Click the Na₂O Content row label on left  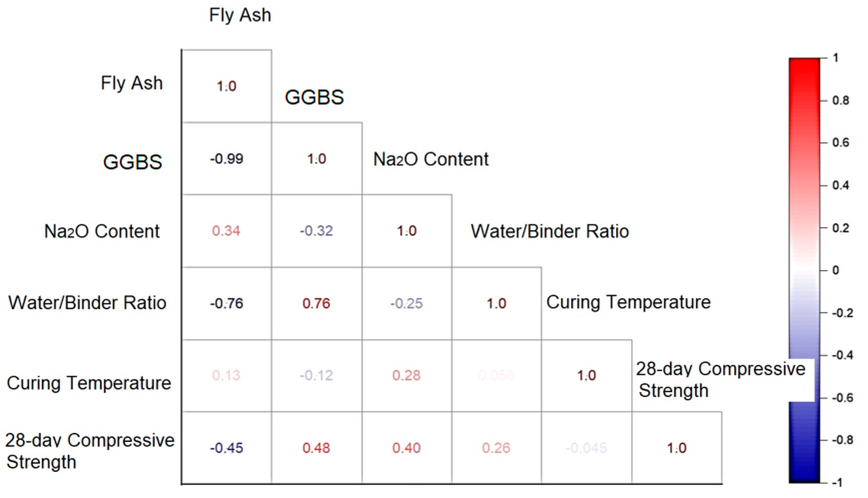pyautogui.click(x=102, y=231)
